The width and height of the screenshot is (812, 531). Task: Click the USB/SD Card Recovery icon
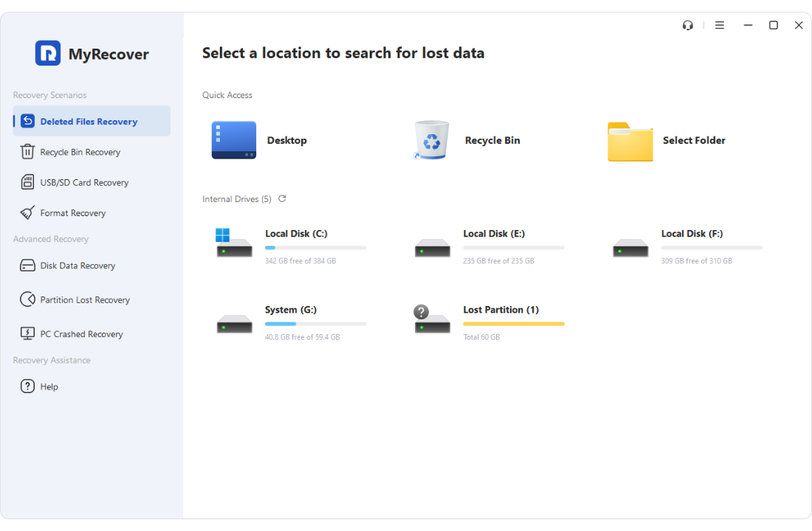point(27,182)
